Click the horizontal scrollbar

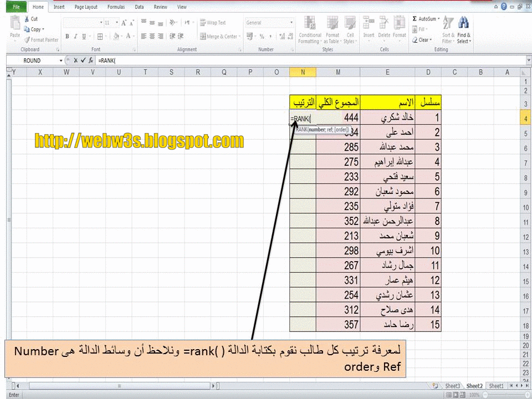[120, 386]
